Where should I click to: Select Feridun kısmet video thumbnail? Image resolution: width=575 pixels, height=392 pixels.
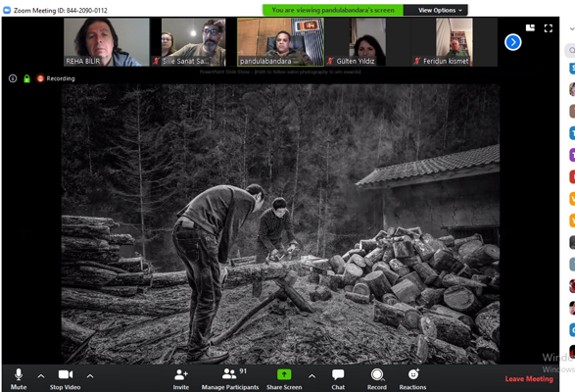(x=454, y=42)
